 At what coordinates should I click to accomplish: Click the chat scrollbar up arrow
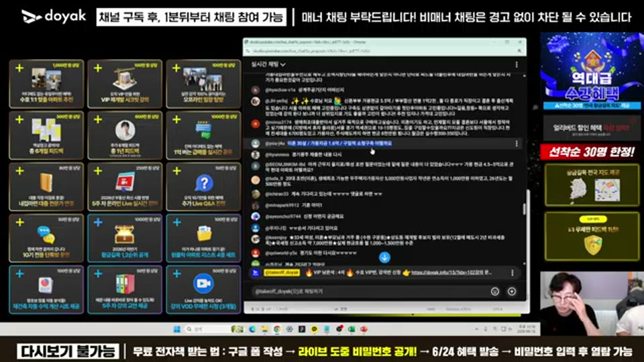coord(524,76)
